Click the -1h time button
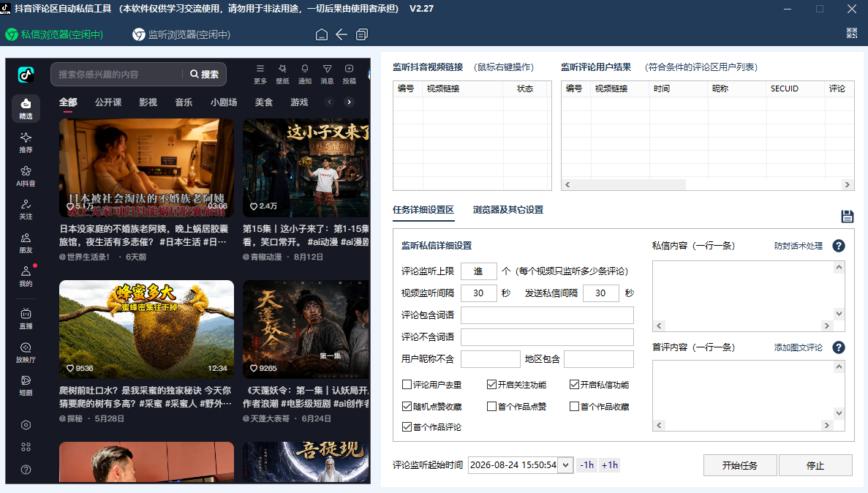 (587, 465)
